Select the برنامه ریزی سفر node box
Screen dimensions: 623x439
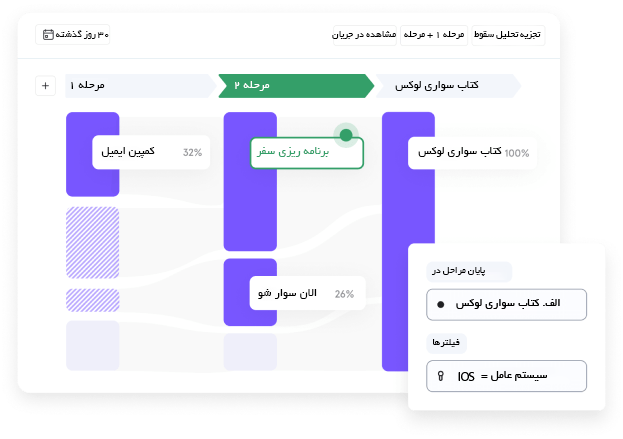coord(307,153)
